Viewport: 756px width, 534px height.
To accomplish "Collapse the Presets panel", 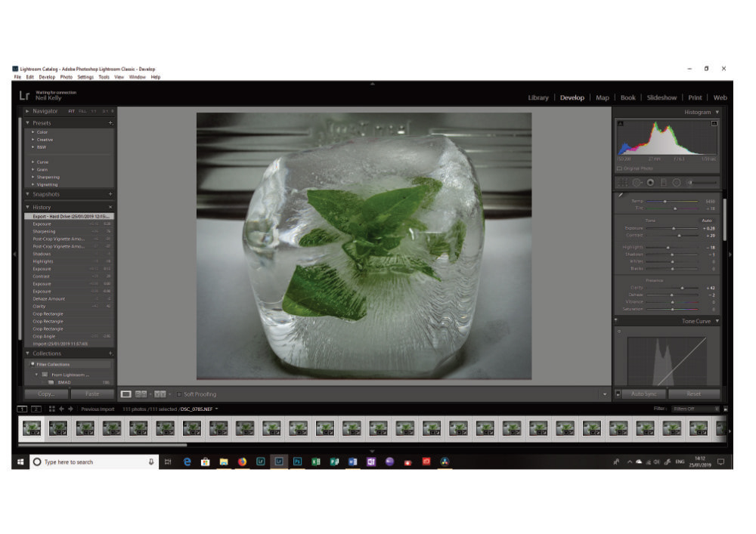I will (x=27, y=123).
